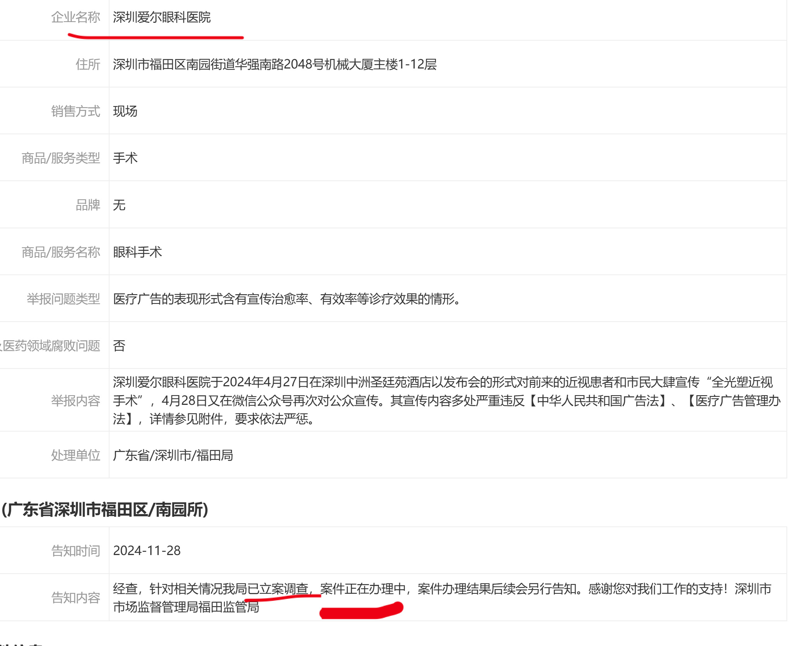
Task: Select the brand value 无
Action: (x=119, y=205)
